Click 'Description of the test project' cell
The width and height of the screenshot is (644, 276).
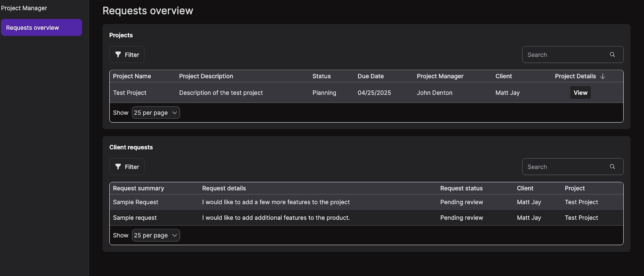point(221,93)
